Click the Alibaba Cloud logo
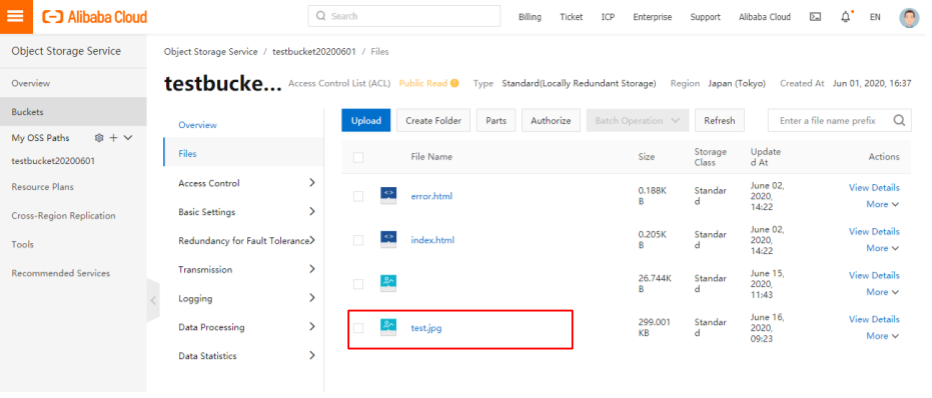The height and width of the screenshot is (398, 932). click(95, 17)
